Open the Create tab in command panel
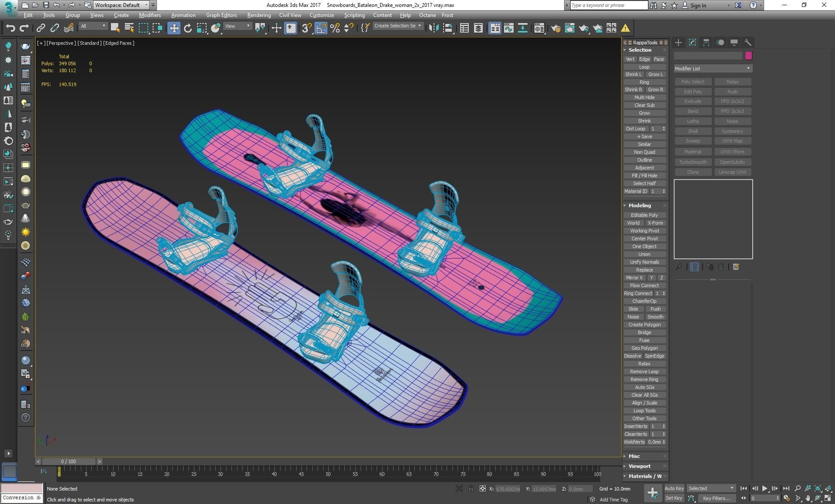835x504 pixels. point(678,43)
